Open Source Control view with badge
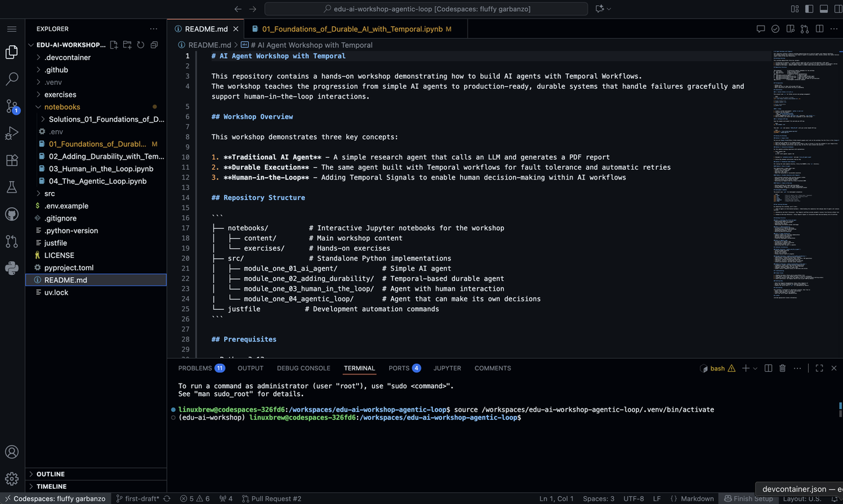This screenshot has height=504, width=843. tap(11, 107)
